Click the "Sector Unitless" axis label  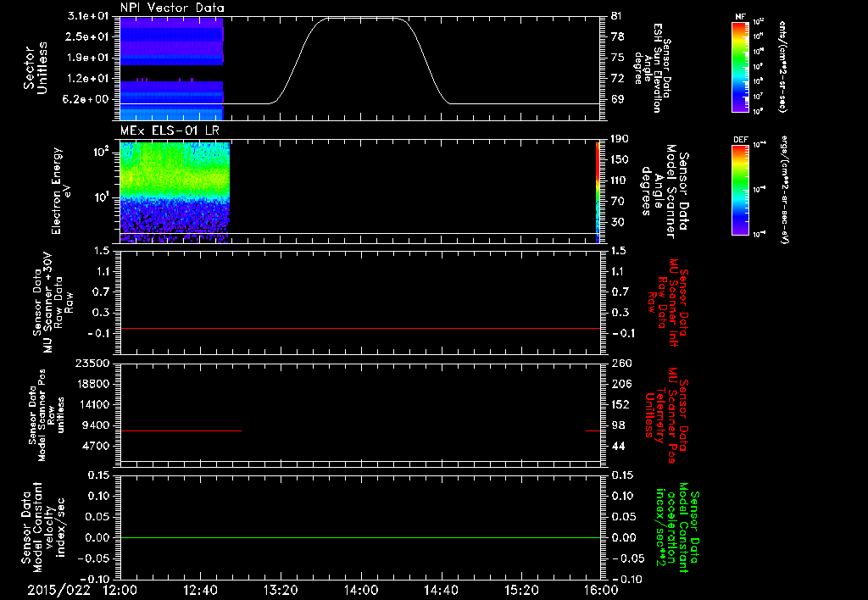point(36,68)
